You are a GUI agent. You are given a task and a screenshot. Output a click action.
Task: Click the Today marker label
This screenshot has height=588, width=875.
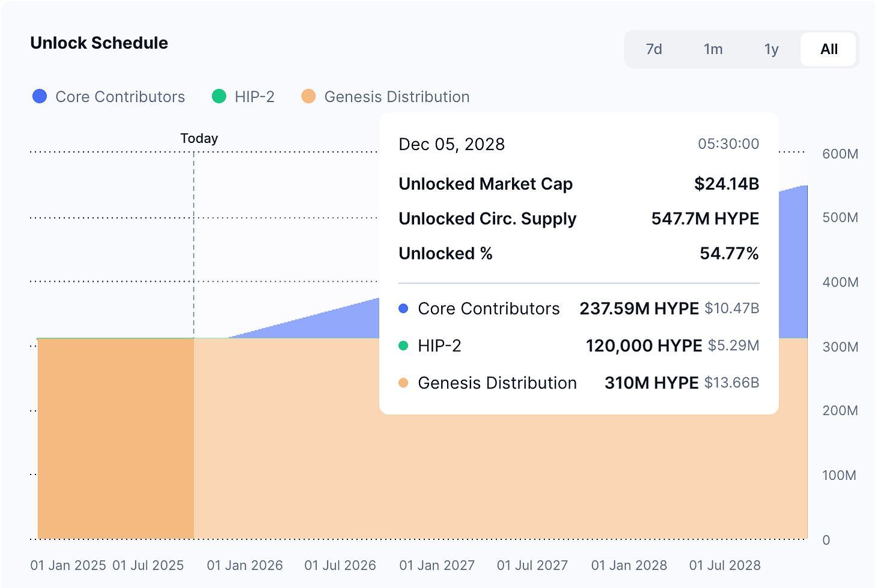pos(199,139)
